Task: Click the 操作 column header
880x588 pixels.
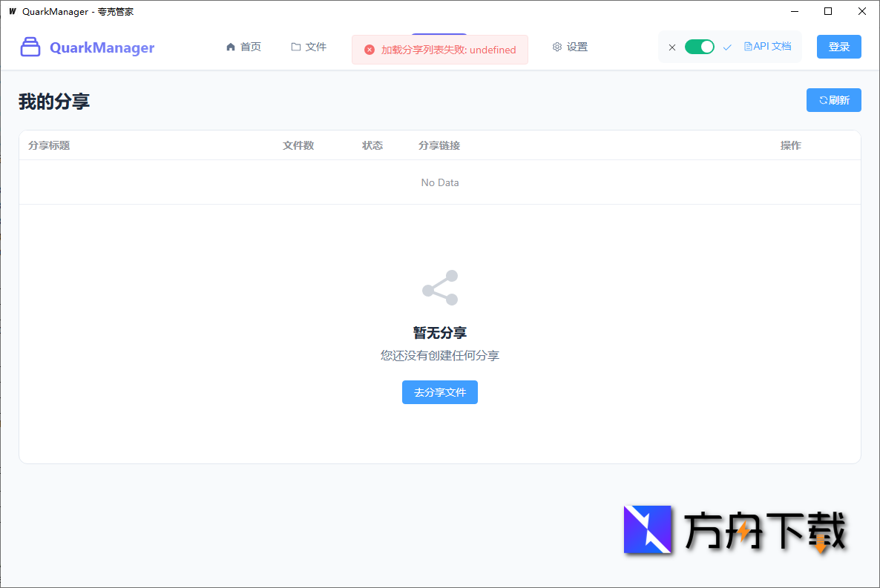Action: [791, 145]
